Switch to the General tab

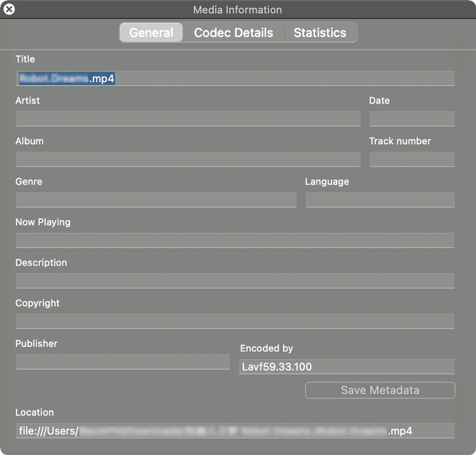click(x=151, y=33)
